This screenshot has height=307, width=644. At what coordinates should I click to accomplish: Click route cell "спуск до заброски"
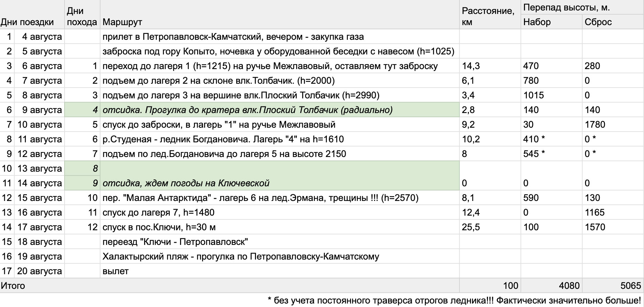[x=280, y=125]
